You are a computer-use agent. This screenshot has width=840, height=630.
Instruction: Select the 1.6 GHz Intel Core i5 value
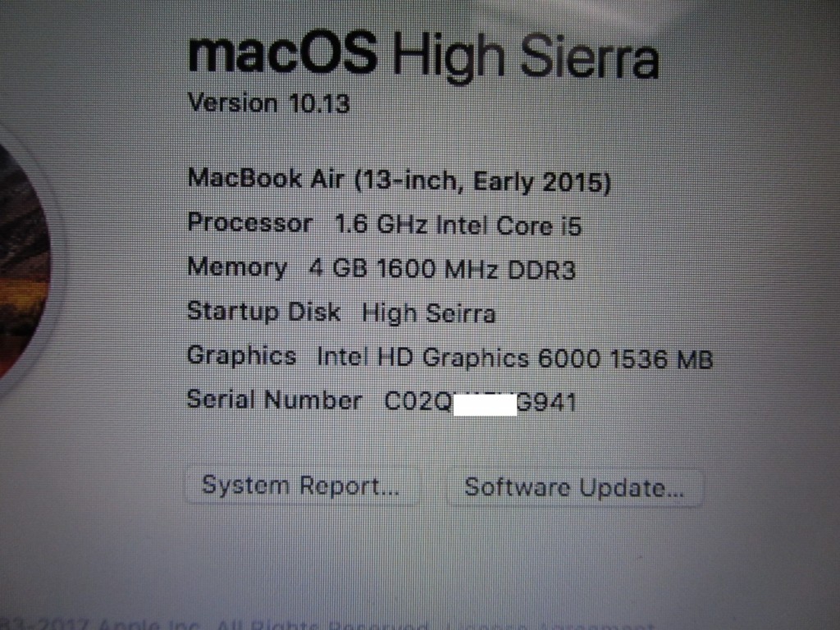458,225
